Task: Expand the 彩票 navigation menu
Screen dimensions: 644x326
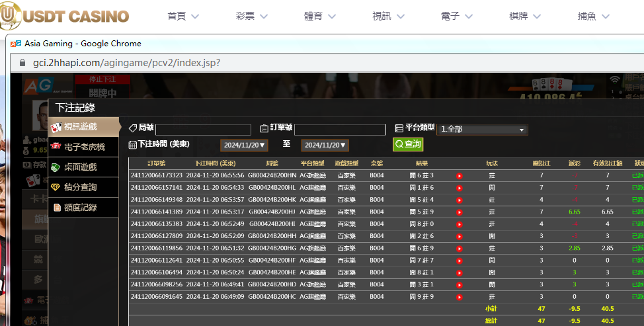Action: [x=252, y=17]
